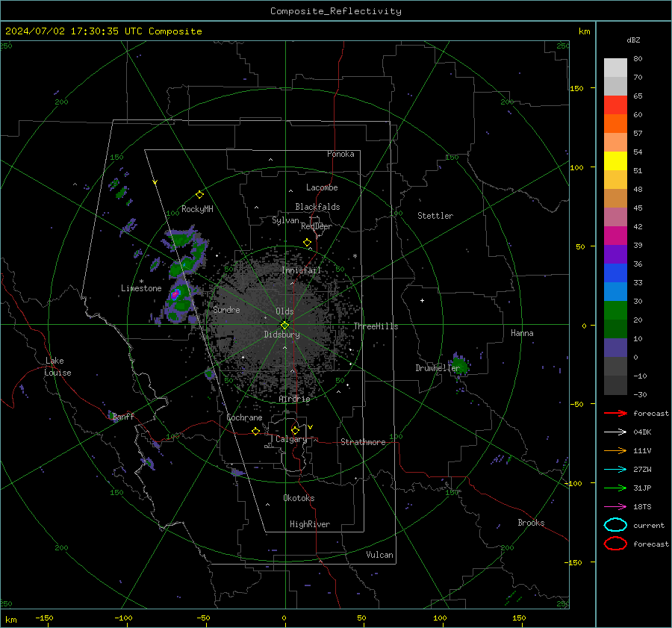This screenshot has height=628, width=672.
Task: Click the Stettler city label
Action: pyautogui.click(x=435, y=216)
